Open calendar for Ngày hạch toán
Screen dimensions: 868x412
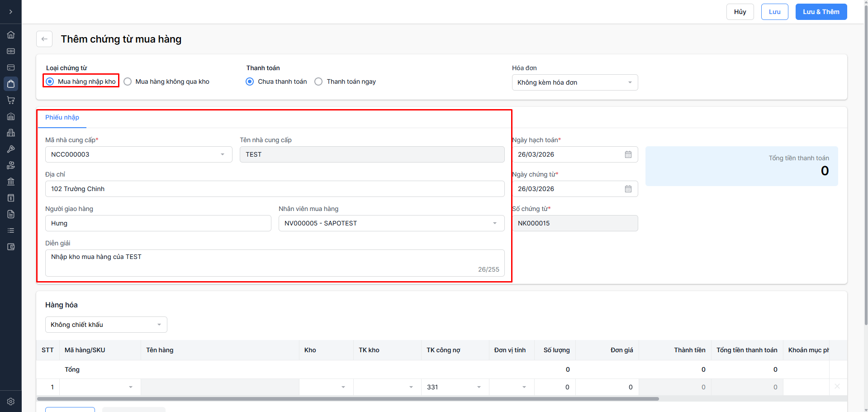[x=628, y=154]
